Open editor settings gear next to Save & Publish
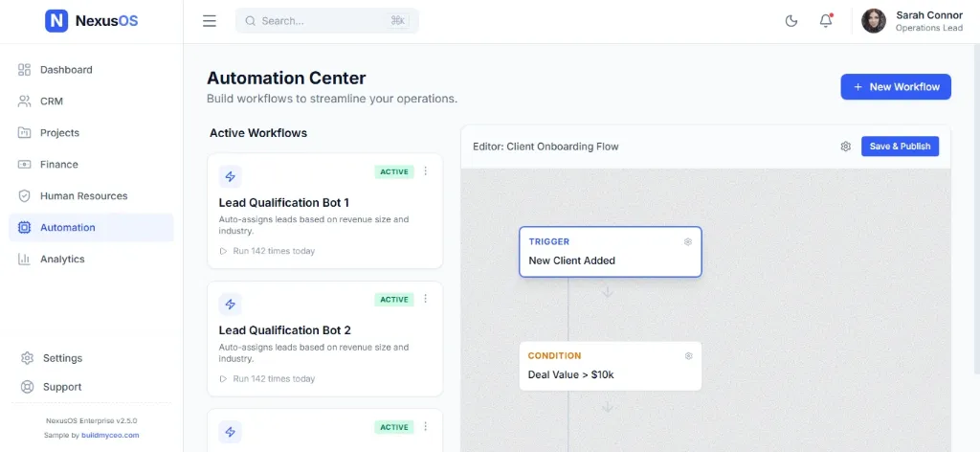The width and height of the screenshot is (980, 452). (x=846, y=147)
